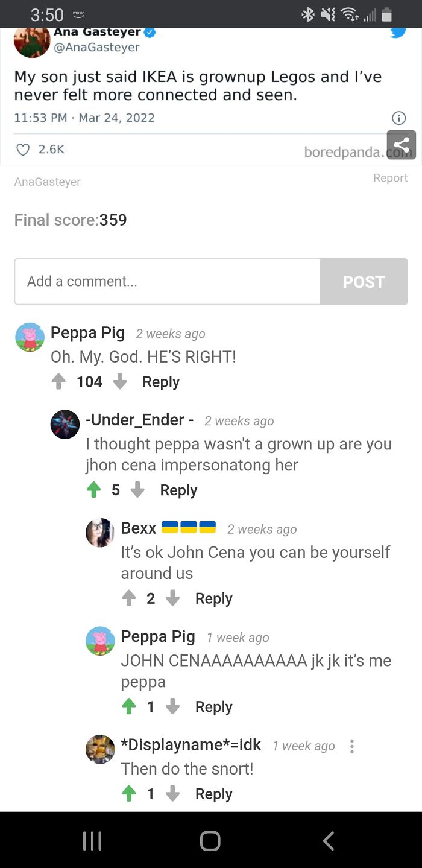This screenshot has width=422, height=868.
Task: Downvote the -Under_Ender- comment
Action: [x=137, y=490]
